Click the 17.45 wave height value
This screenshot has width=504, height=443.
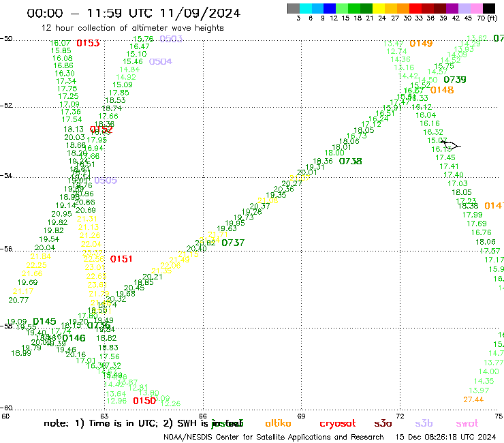point(445,157)
